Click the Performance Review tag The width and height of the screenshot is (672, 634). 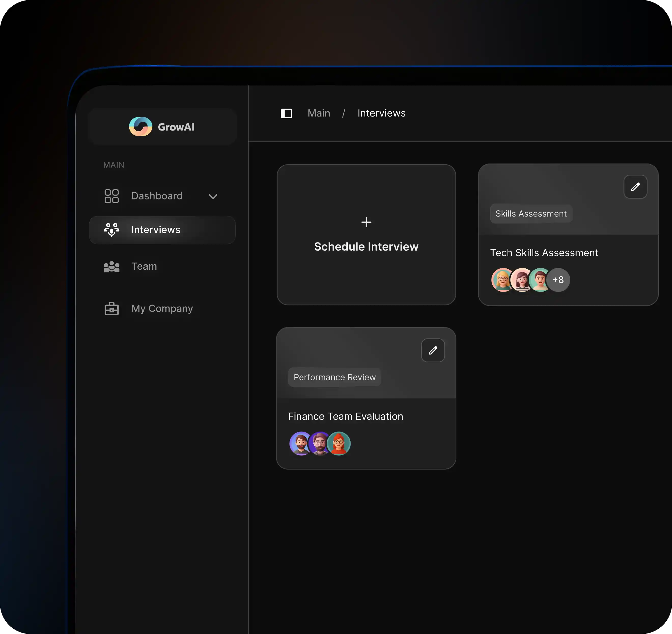tap(334, 377)
